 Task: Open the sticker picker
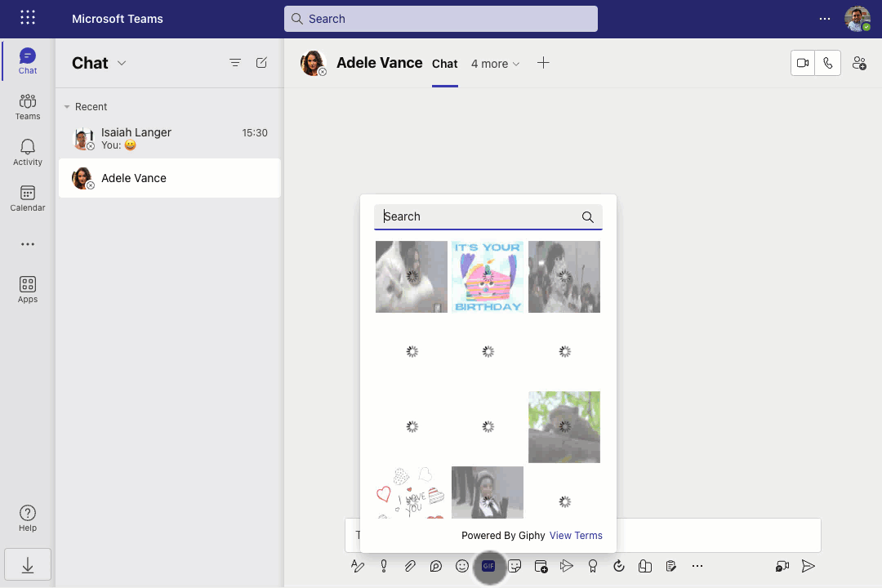click(514, 566)
